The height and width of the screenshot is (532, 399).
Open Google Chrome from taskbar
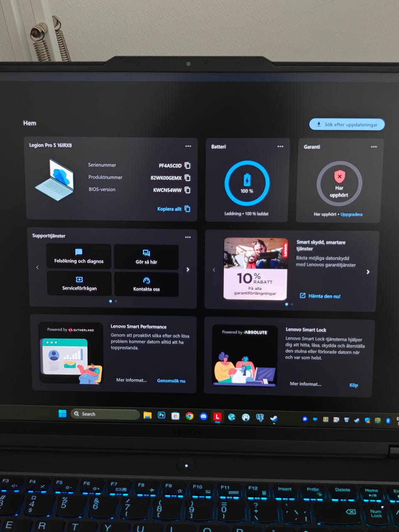click(190, 416)
